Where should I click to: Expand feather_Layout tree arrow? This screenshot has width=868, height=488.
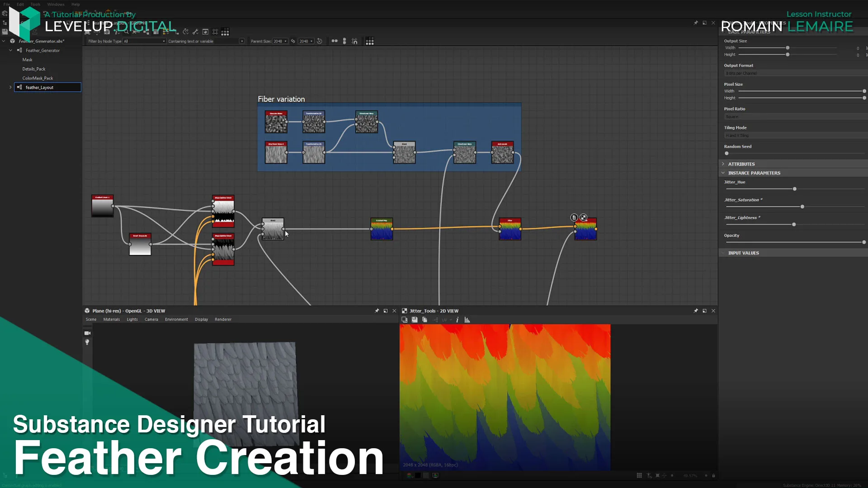tap(10, 87)
